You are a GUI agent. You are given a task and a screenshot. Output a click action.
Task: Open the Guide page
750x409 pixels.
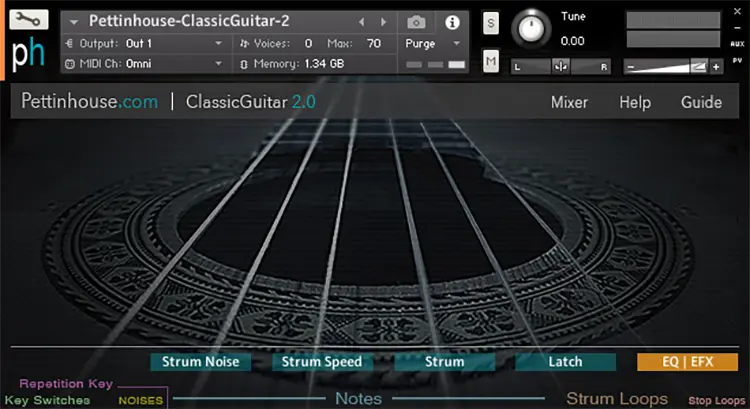click(x=701, y=102)
